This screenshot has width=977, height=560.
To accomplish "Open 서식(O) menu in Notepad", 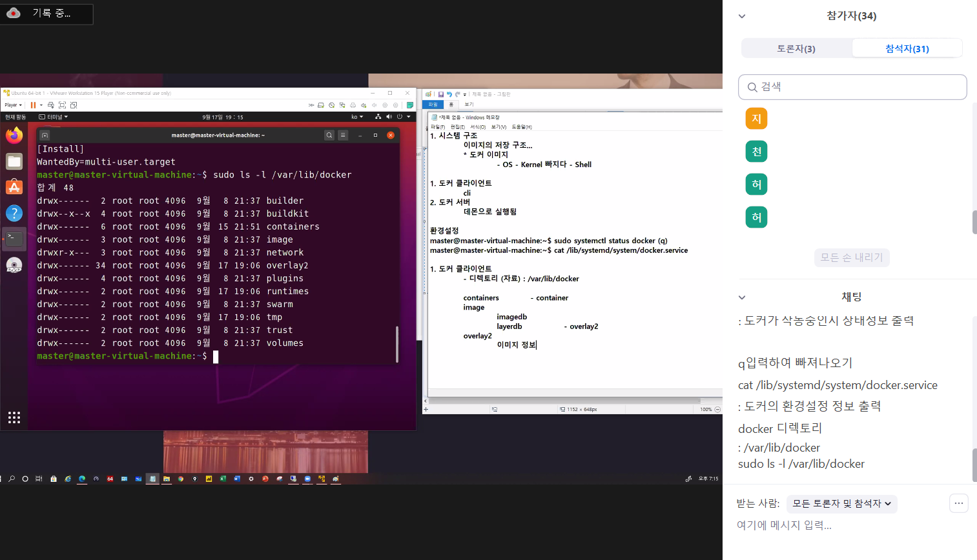I will pyautogui.click(x=478, y=127).
